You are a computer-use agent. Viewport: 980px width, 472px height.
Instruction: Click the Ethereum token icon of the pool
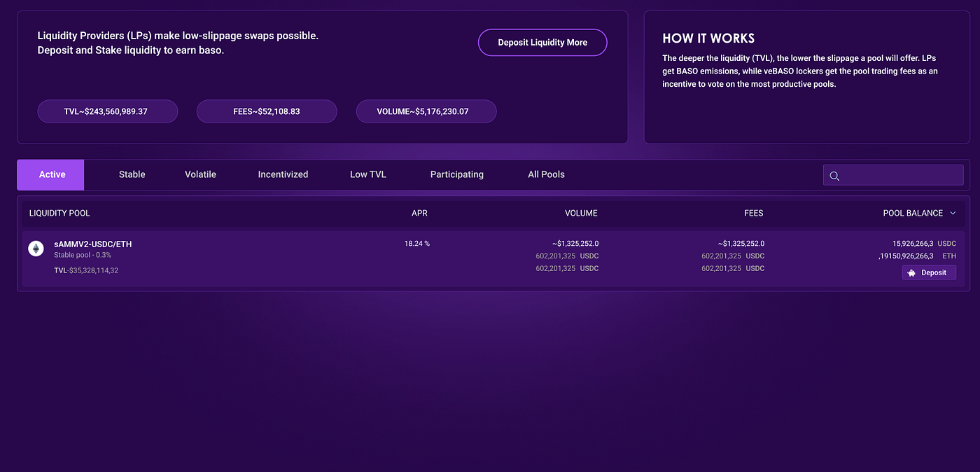point(36,249)
